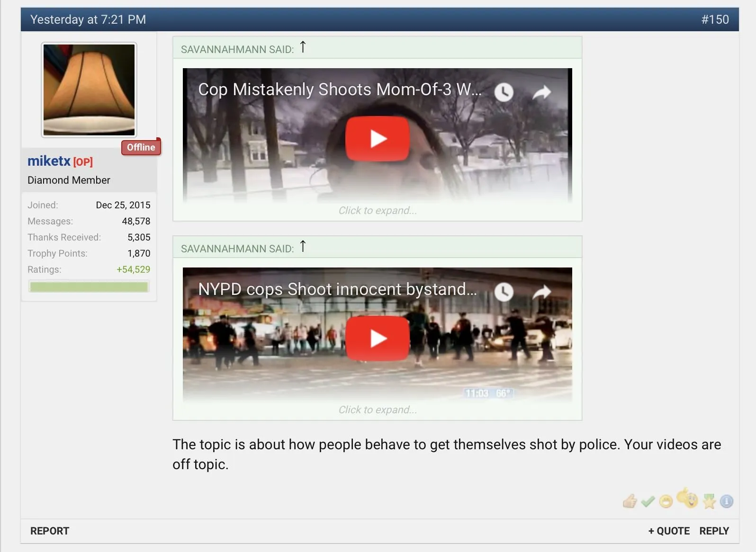Click Share arrow on Cop Mistakenly Shoots video
Image resolution: width=756 pixels, height=552 pixels.
pyautogui.click(x=542, y=92)
